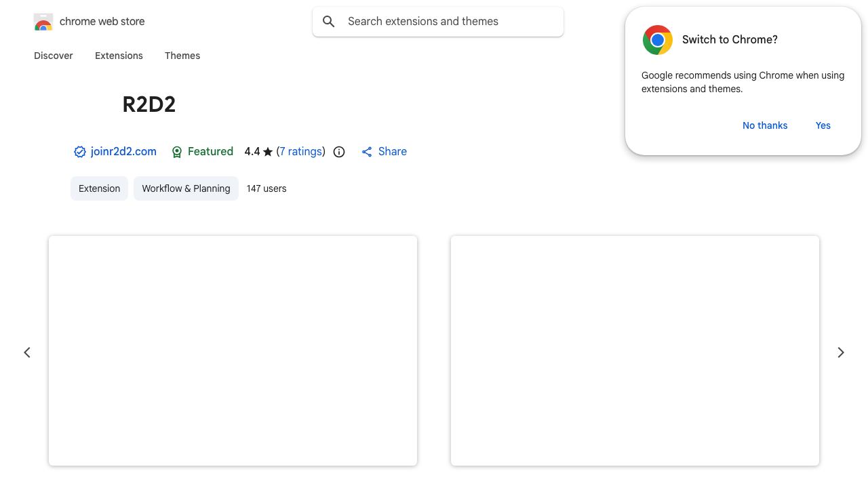Screen dimensions: 868x488
Task: Open the 7 ratings link
Action: click(x=301, y=152)
